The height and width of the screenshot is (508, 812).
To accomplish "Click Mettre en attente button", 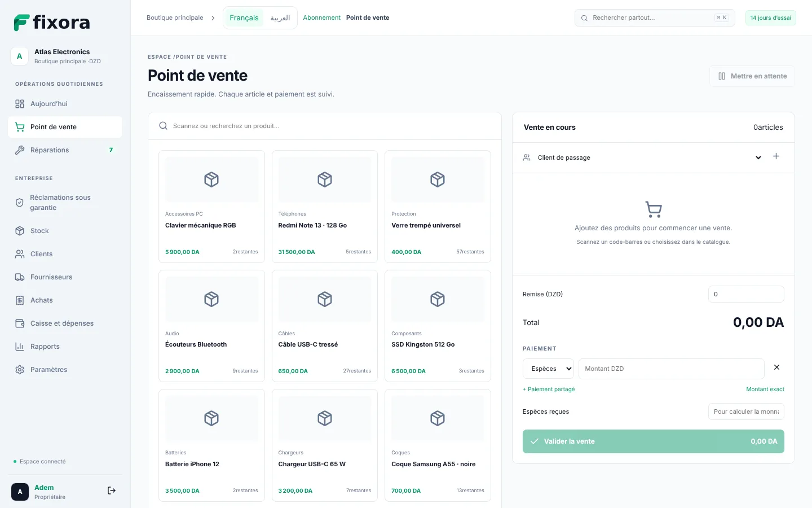I will click(752, 76).
